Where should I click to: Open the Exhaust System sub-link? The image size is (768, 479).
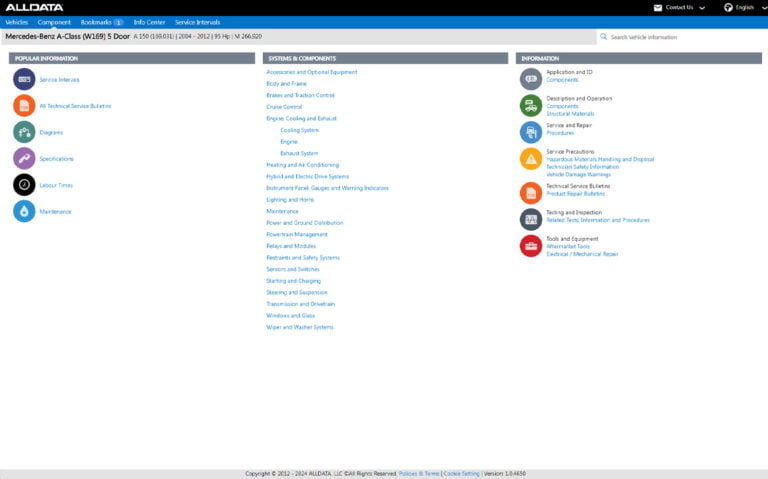(x=299, y=153)
